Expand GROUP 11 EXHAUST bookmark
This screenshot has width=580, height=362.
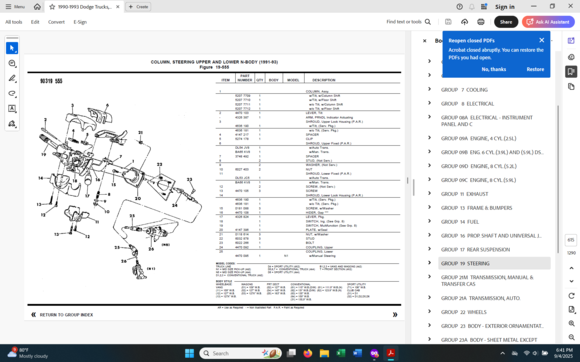429,193
